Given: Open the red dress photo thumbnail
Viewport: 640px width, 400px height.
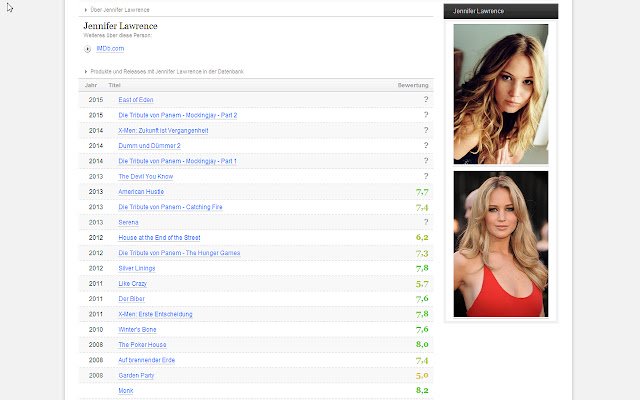Looking at the screenshot, I should (501, 244).
